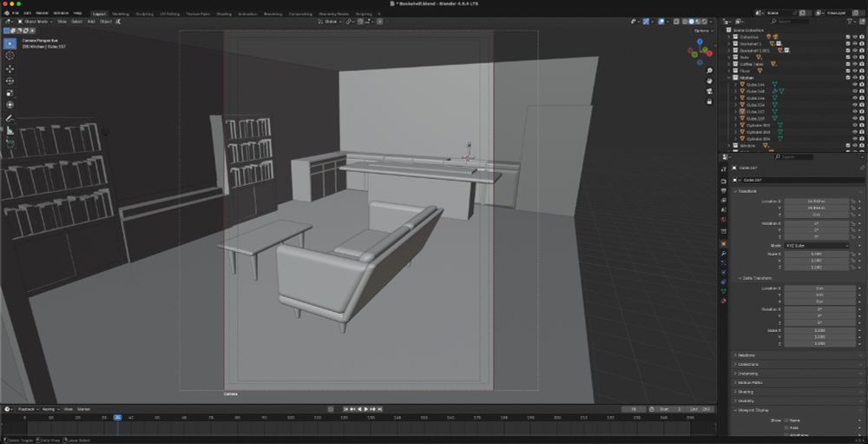The image size is (868, 444).
Task: Click the timeline playhead frame marker
Action: (x=117, y=417)
